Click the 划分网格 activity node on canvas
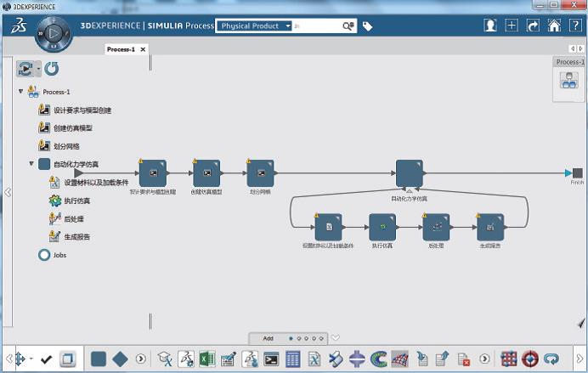Screen dimensions: 588x373 261,173
